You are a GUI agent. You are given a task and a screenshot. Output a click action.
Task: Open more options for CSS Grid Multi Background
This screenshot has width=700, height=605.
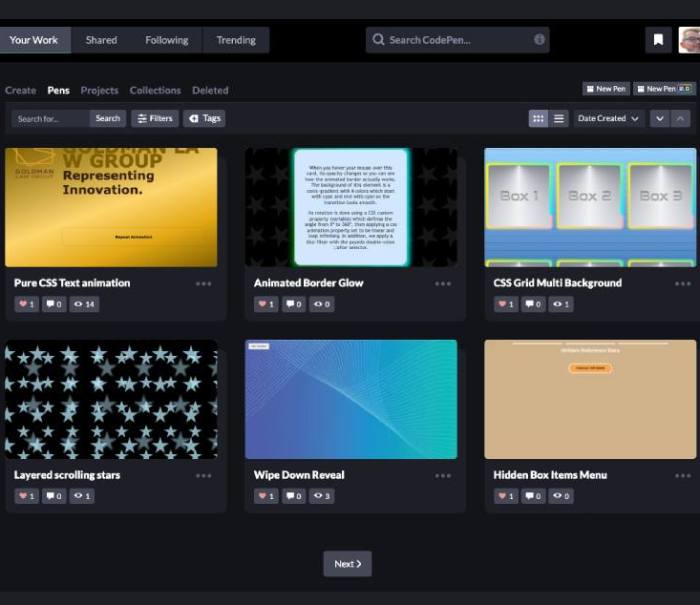click(x=683, y=284)
